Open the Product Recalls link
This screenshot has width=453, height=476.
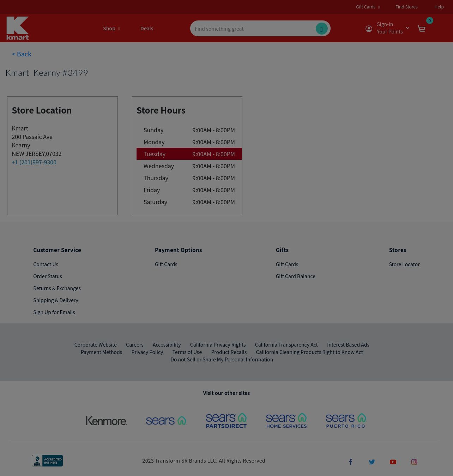[229, 352]
